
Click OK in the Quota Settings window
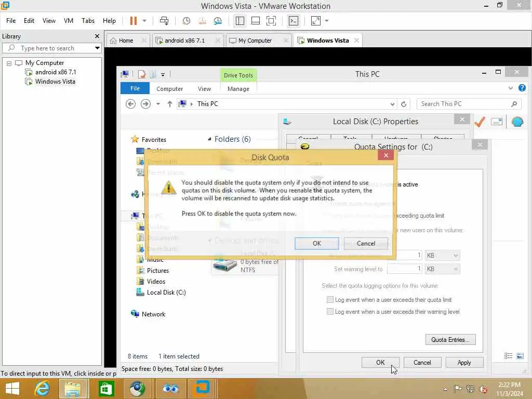point(380,362)
